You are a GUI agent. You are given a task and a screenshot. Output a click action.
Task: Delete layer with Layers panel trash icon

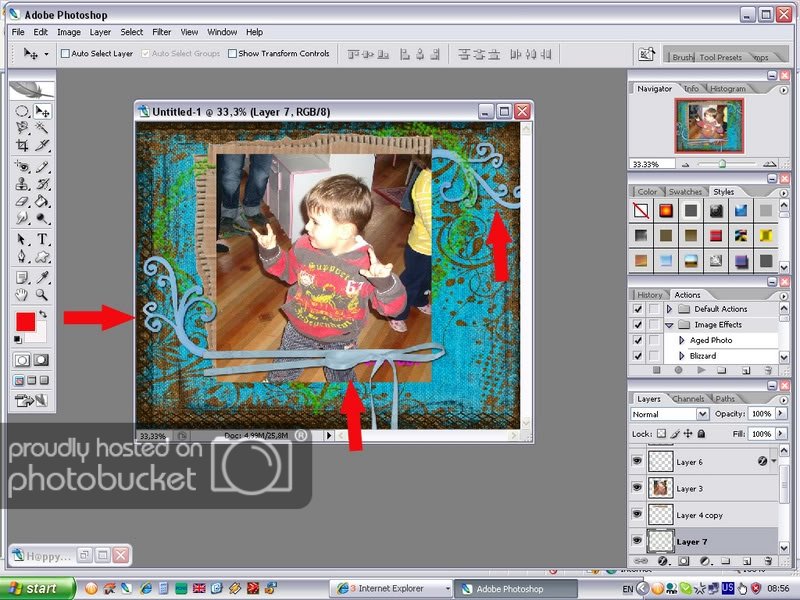[x=768, y=561]
